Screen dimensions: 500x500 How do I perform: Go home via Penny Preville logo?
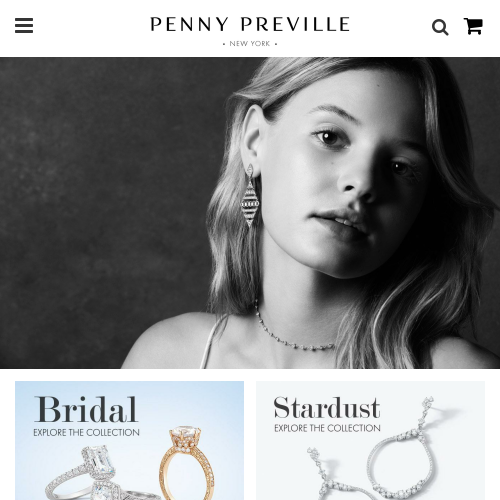[250, 24]
